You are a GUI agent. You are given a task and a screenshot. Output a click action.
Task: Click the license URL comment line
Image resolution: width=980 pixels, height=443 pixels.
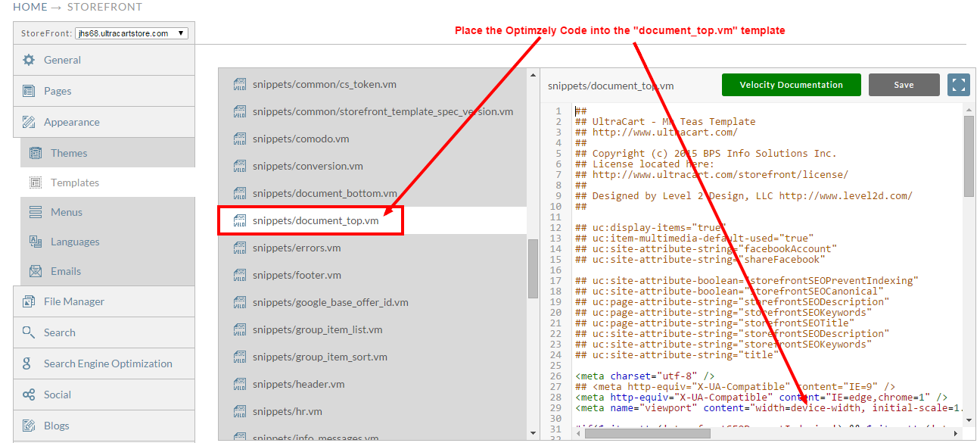(x=711, y=174)
